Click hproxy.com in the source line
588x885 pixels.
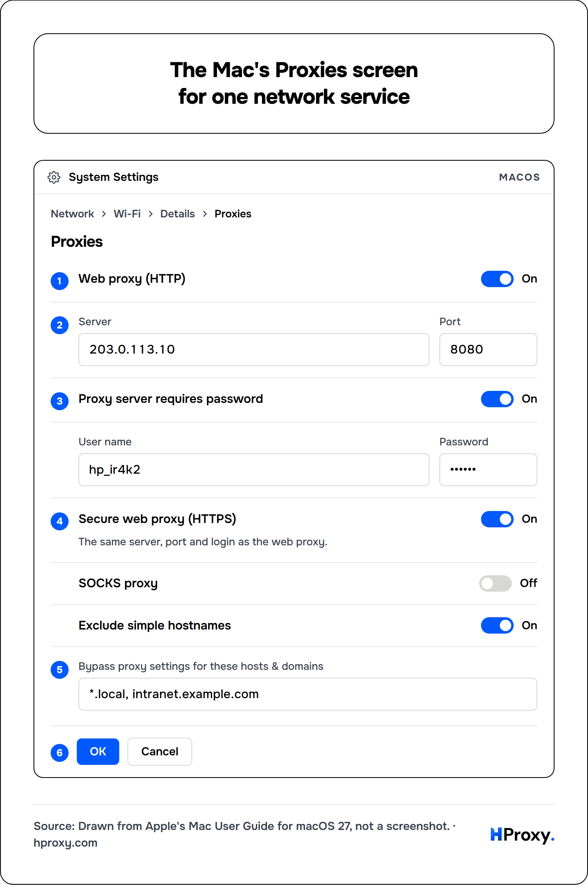point(66,843)
